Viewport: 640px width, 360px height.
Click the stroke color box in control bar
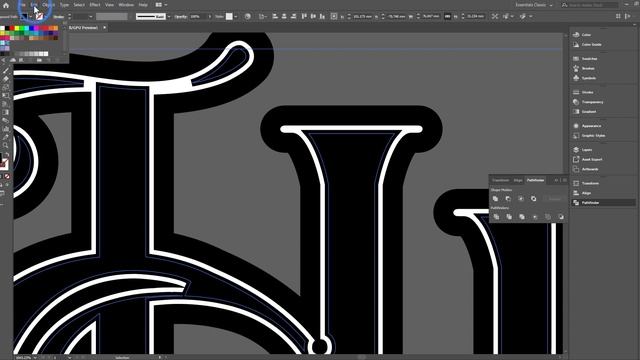coord(39,17)
